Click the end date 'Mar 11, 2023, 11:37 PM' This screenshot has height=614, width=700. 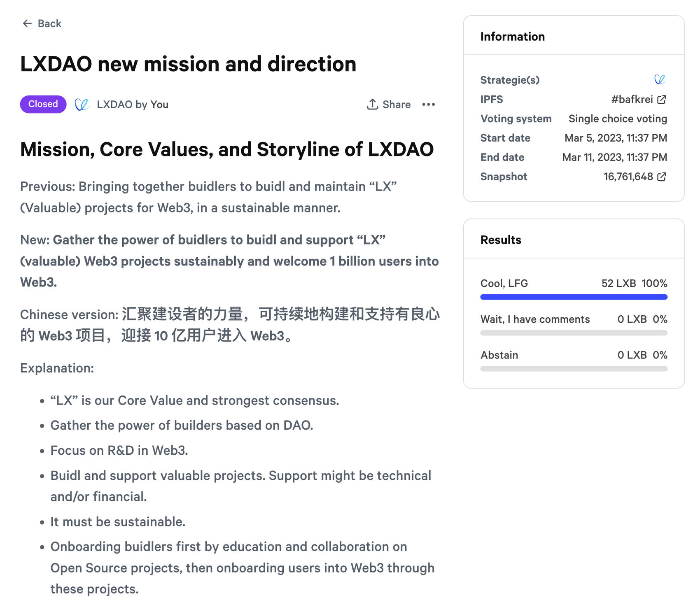[x=615, y=157]
